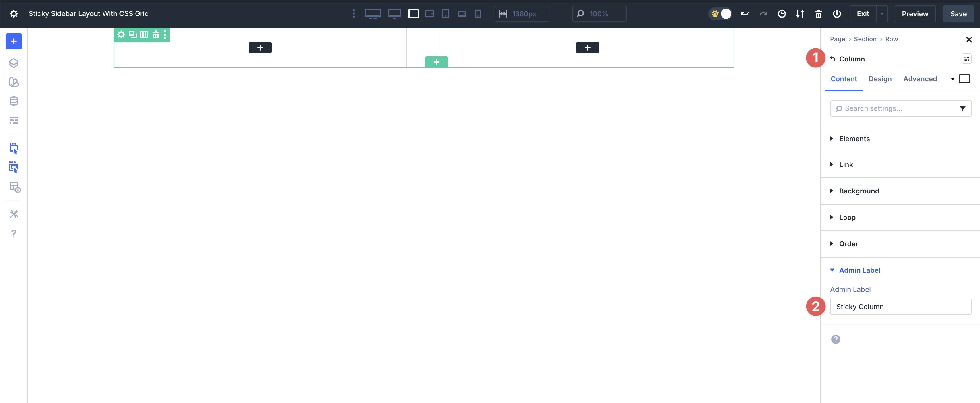
Task: Expand the Background settings section
Action: tap(859, 191)
